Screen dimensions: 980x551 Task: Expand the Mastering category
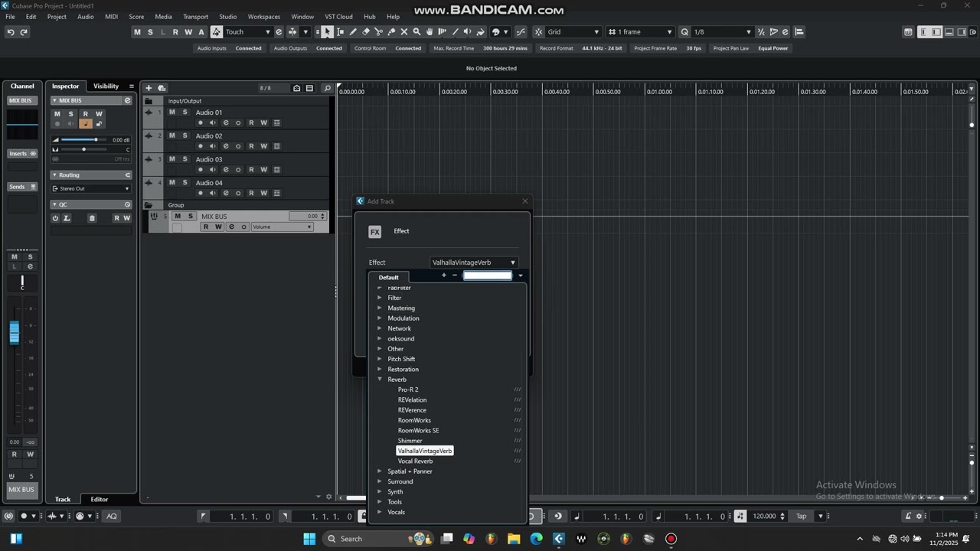(x=380, y=308)
